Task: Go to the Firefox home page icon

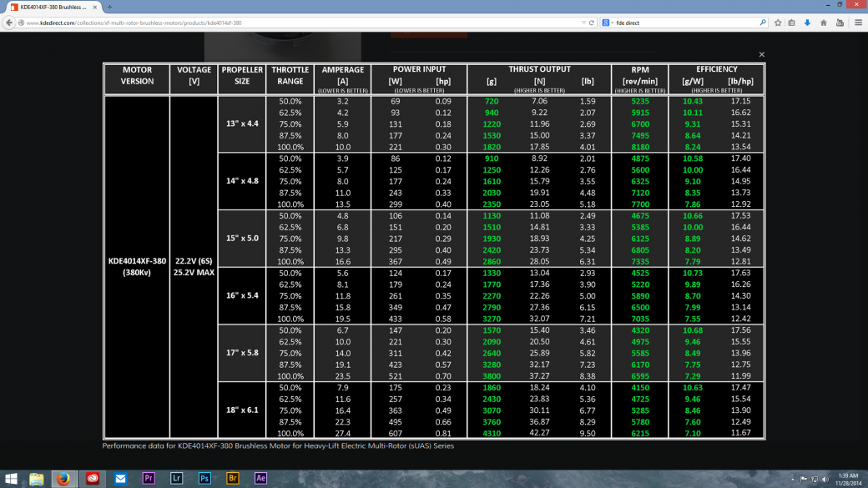Action: coord(824,23)
